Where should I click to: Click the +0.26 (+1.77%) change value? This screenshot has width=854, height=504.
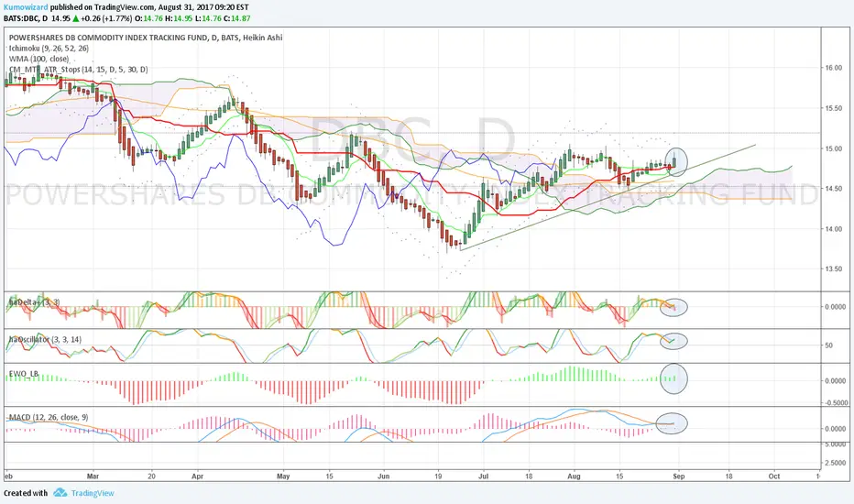[x=106, y=18]
